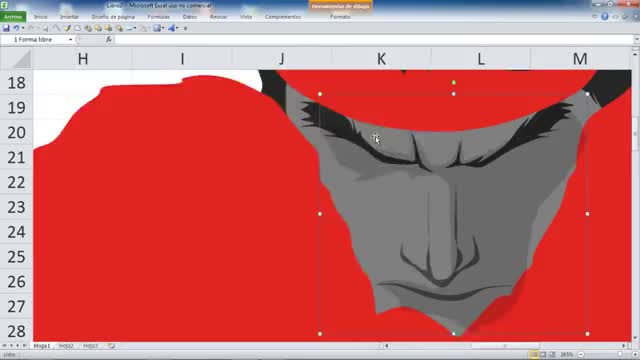Switch to sheet tab Hoja3
The width and height of the screenshot is (640, 360).
click(91, 346)
